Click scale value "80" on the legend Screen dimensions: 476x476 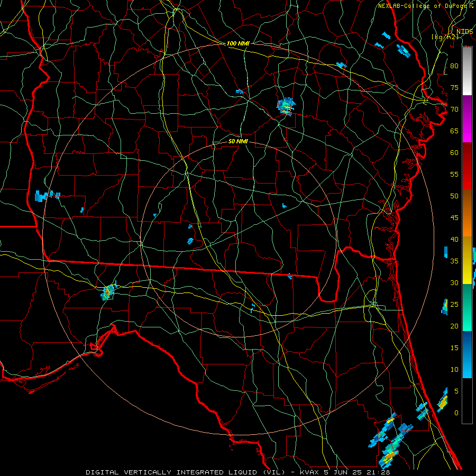(454, 66)
